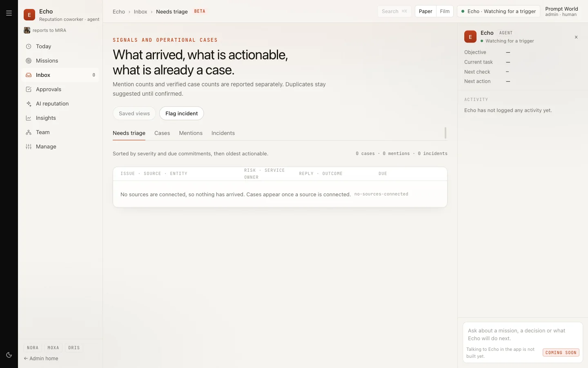Click the Inbox tray icon
The height and width of the screenshot is (368, 588).
click(x=29, y=75)
